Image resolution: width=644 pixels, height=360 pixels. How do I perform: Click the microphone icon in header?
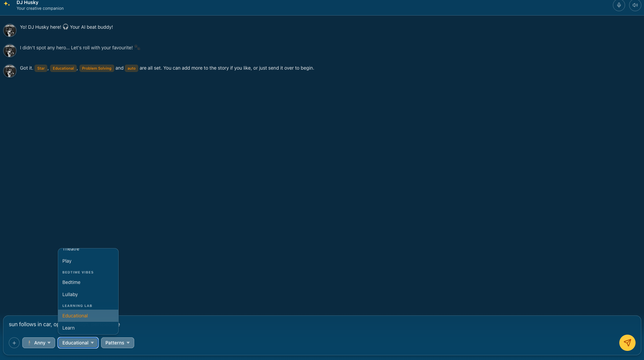point(619,5)
